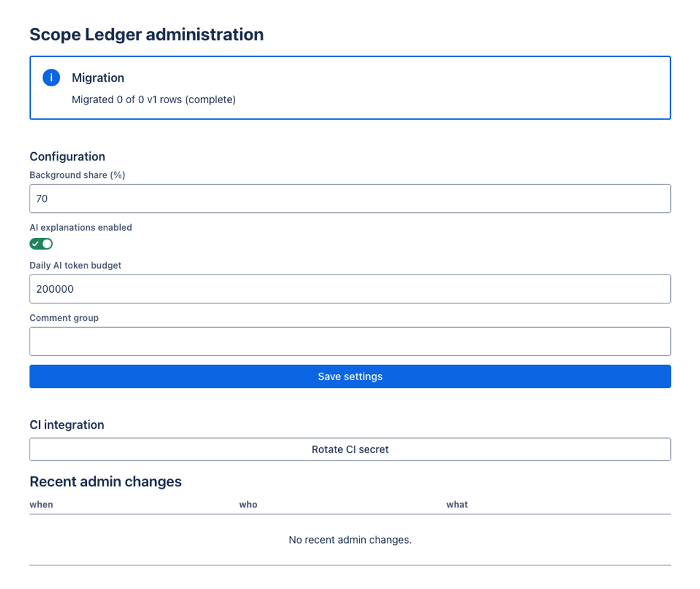Click the Recent admin changes heading

(x=106, y=482)
